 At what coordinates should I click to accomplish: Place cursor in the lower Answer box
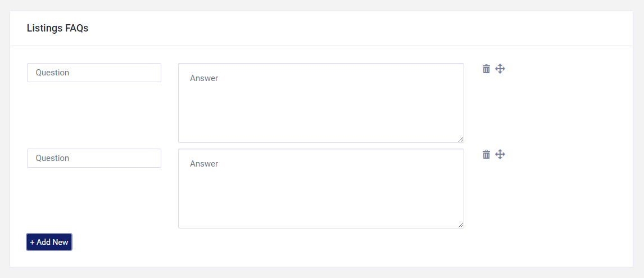(321, 189)
